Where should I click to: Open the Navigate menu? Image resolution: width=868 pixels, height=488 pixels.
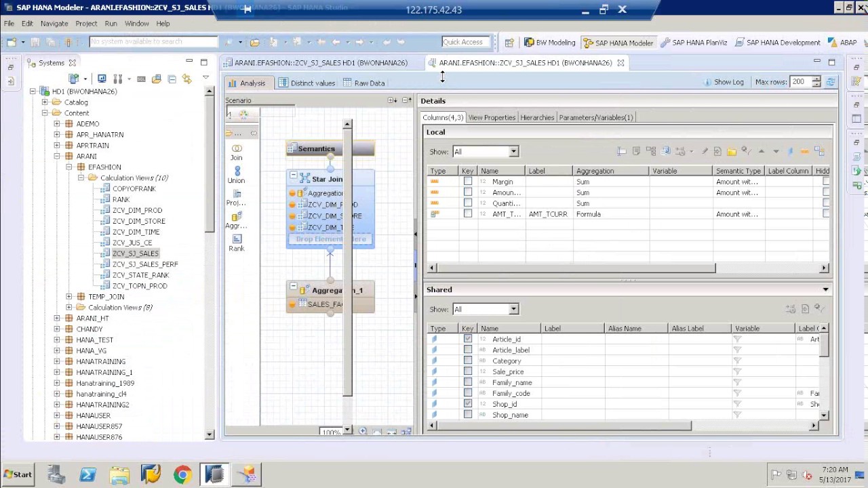tap(54, 23)
